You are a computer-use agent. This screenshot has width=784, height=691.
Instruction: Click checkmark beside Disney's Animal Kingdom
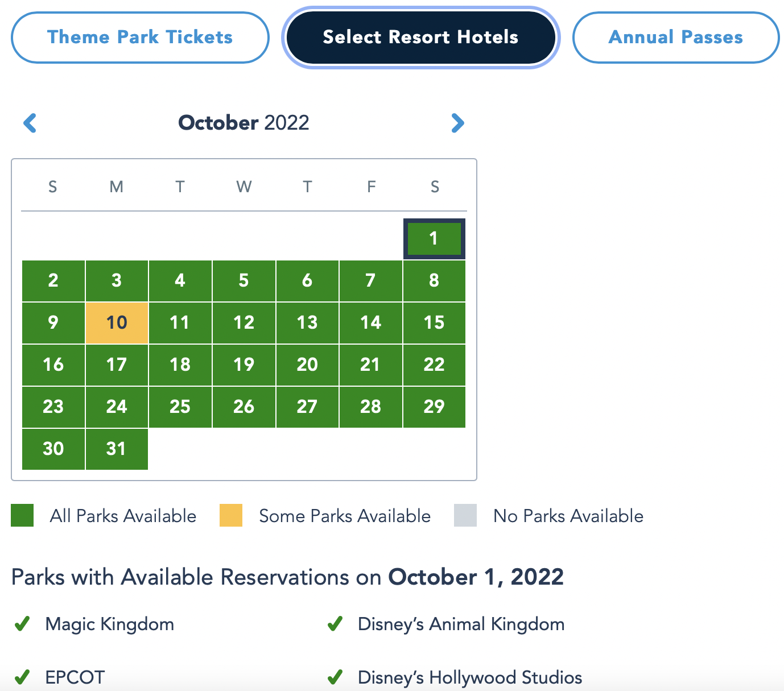pyautogui.click(x=335, y=624)
